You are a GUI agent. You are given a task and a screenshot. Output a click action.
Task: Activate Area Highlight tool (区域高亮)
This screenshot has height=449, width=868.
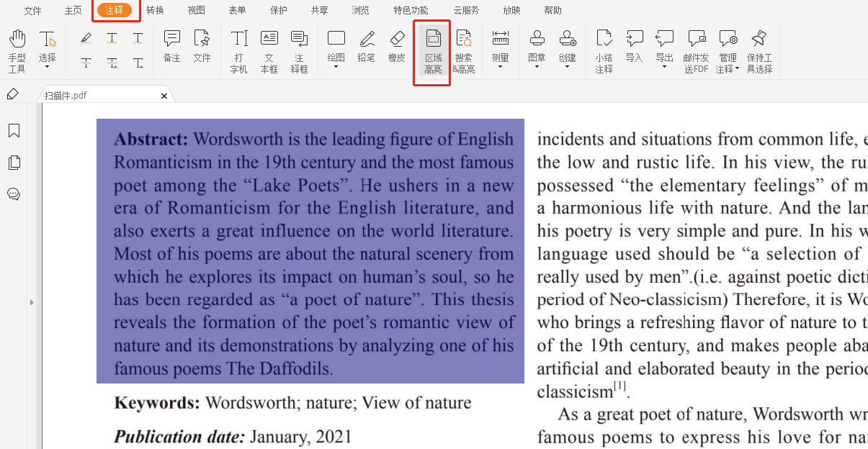[433, 52]
